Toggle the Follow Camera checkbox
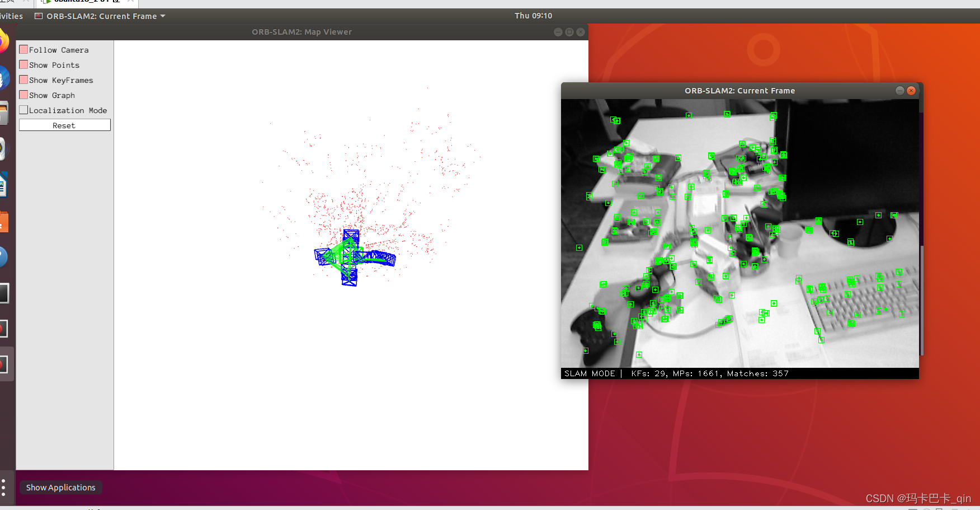The image size is (980, 510). coord(23,49)
